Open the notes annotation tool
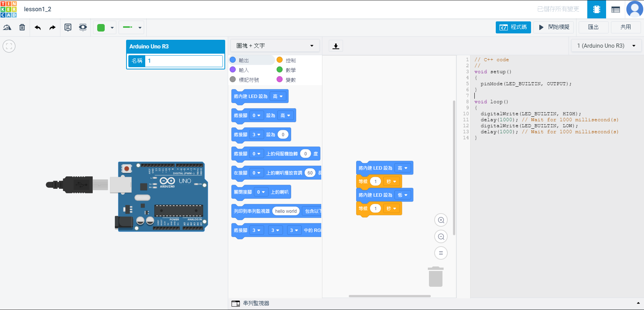 (68, 27)
